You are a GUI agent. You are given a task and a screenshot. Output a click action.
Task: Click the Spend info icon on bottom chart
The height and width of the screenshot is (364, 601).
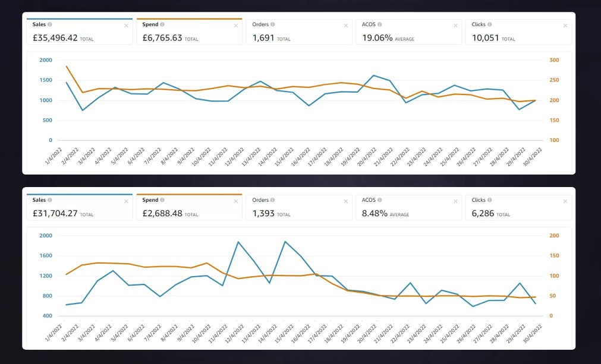tap(162, 200)
